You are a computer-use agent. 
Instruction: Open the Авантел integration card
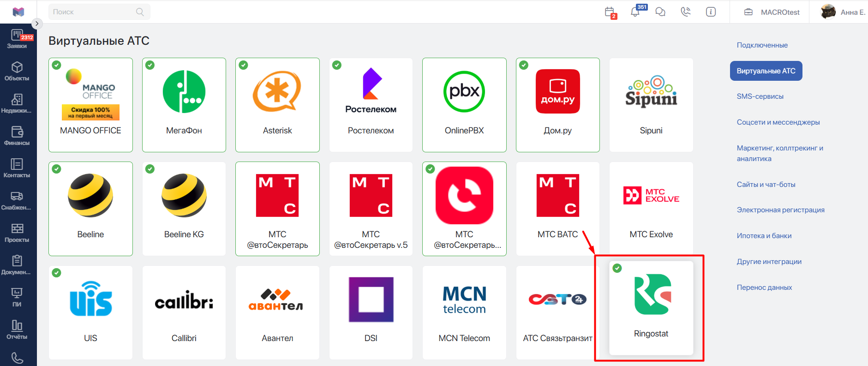click(x=277, y=312)
